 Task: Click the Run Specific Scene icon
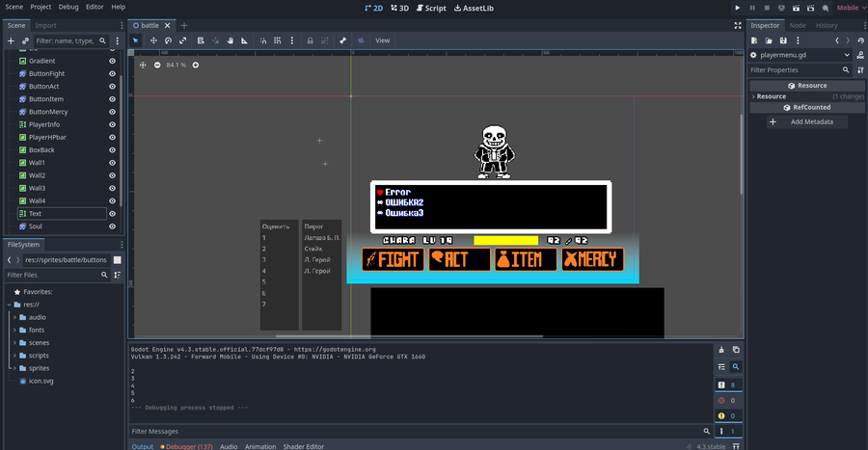(810, 8)
